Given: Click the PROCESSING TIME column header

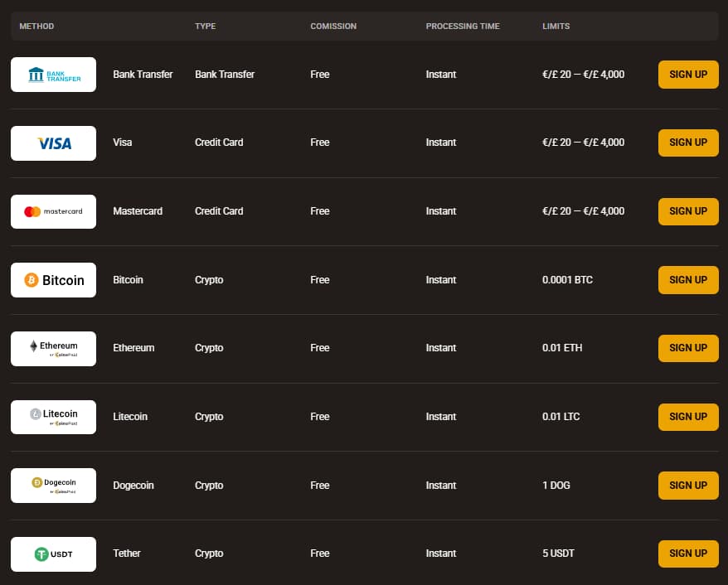Looking at the screenshot, I should point(463,27).
